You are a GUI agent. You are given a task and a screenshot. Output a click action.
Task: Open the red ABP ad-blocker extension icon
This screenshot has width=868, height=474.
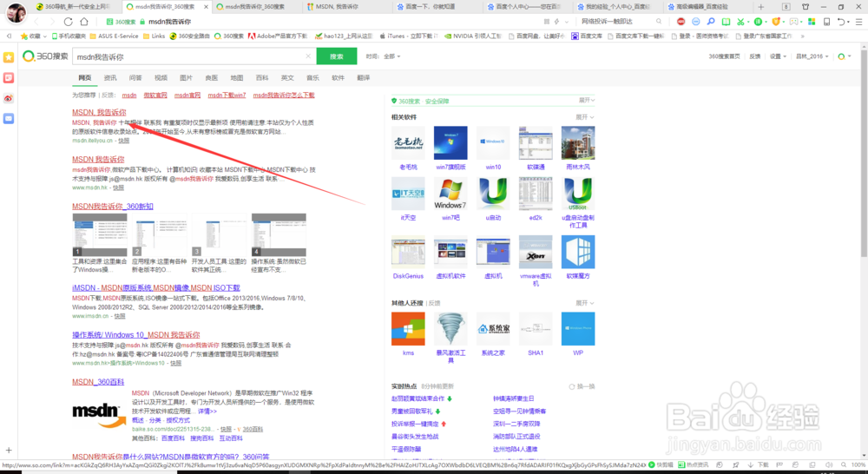[681, 22]
